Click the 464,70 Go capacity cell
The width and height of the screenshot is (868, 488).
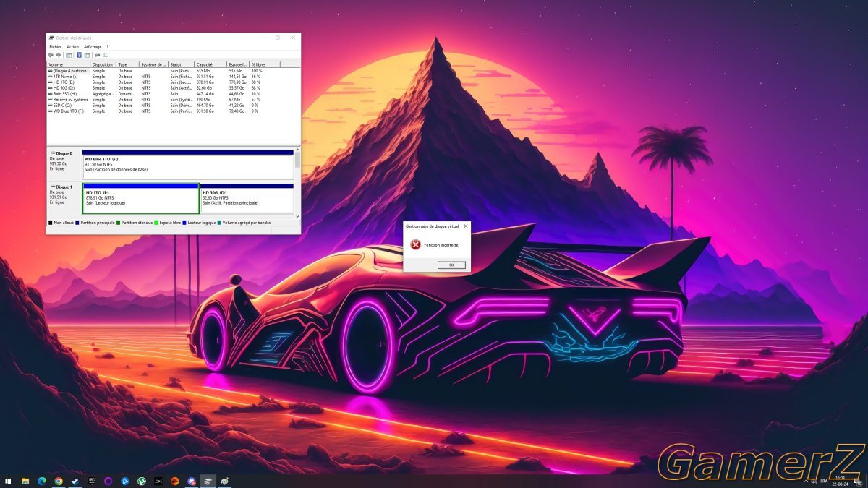[x=205, y=106]
